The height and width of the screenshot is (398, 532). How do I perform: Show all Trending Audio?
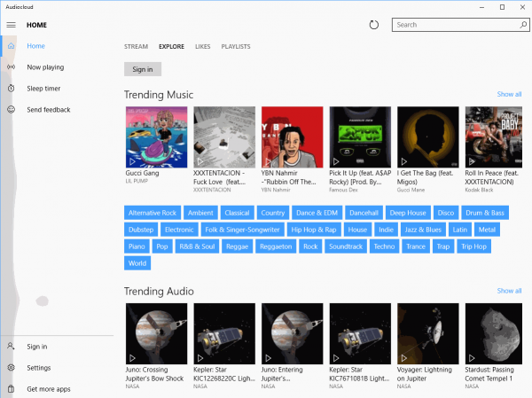[509, 291]
